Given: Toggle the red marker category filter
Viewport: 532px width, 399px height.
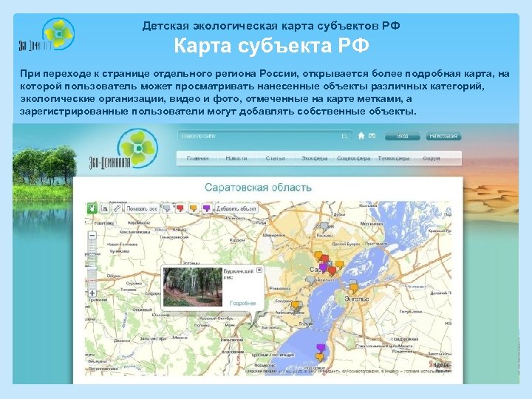Looking at the screenshot, I should click(180, 208).
